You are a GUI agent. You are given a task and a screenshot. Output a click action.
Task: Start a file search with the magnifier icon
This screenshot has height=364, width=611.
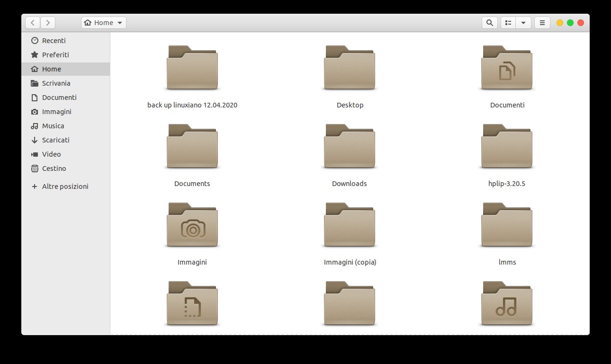(490, 22)
